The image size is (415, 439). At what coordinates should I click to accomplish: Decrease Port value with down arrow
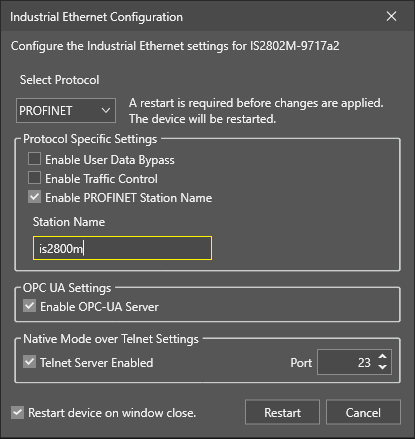pyautogui.click(x=383, y=367)
